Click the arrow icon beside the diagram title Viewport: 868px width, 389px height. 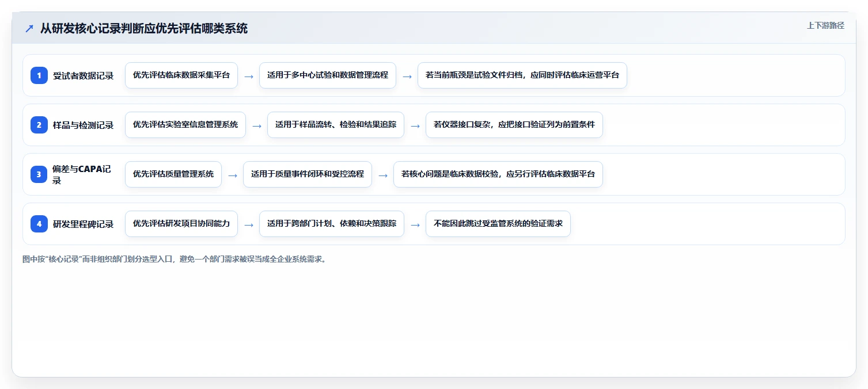(29, 28)
